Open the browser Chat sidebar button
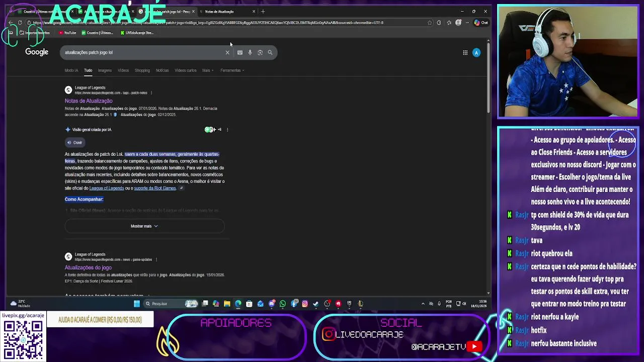 [481, 23]
